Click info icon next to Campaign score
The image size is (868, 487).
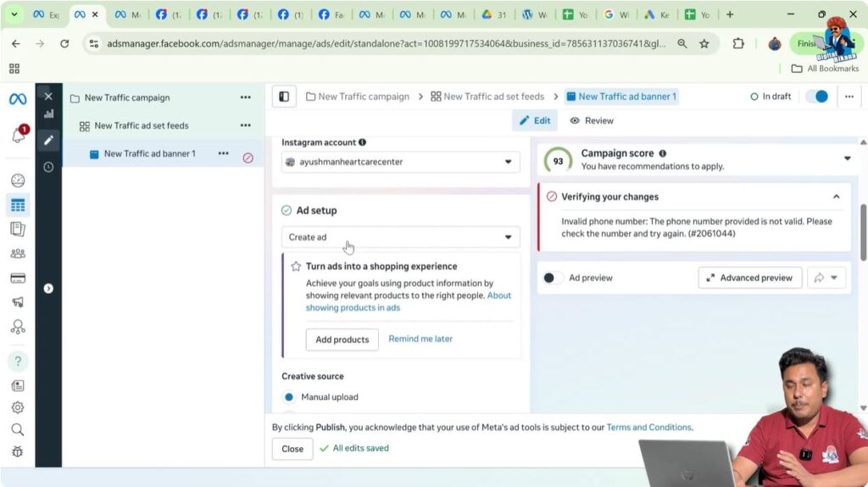tap(663, 153)
